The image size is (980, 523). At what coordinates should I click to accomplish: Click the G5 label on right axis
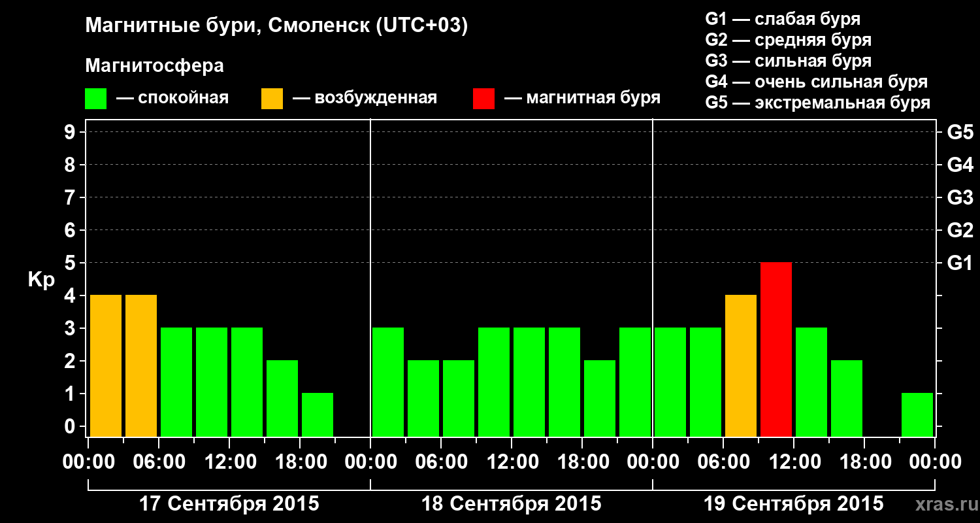pos(960,132)
